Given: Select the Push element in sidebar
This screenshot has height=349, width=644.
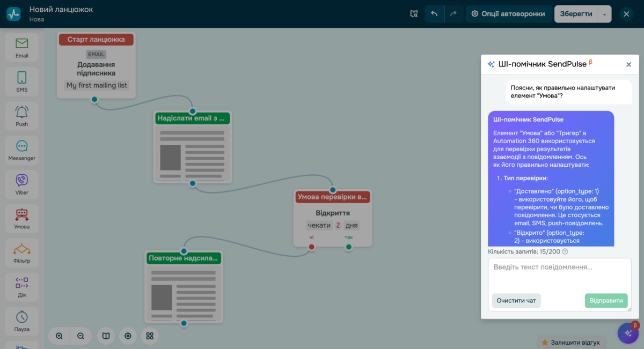Looking at the screenshot, I should [x=22, y=116].
